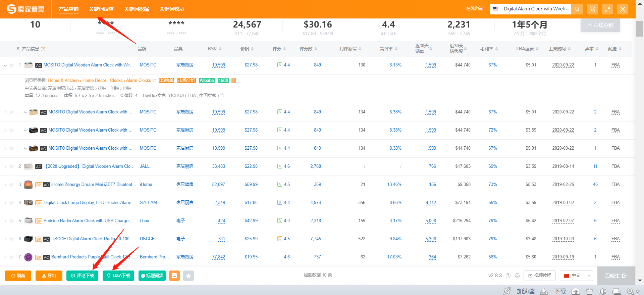Toggle favorite heart for row 3 iHome
The image size is (644, 295).
11,185
